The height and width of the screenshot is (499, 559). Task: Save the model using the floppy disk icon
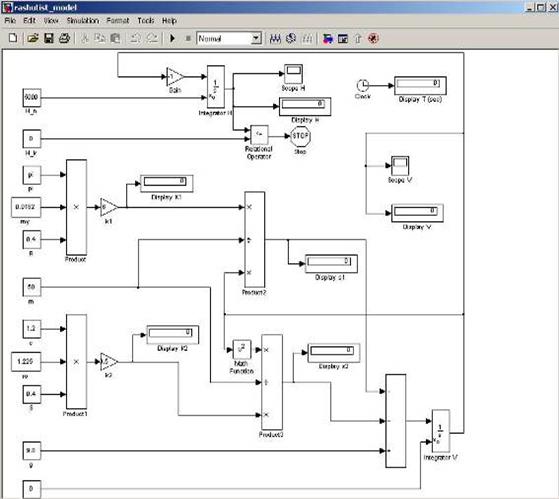(x=49, y=38)
